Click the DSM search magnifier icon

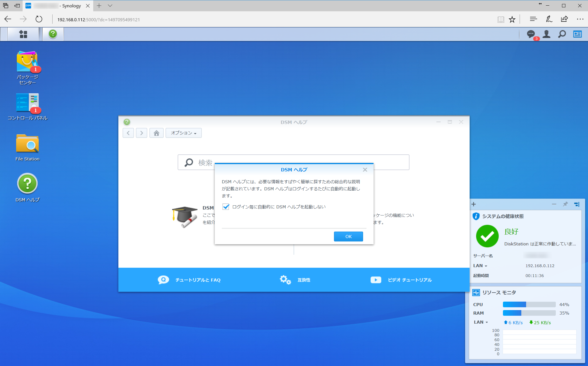pos(562,34)
